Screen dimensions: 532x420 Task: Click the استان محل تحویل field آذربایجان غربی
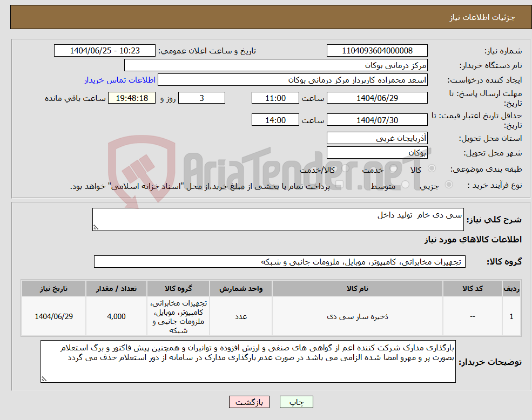point(376,138)
